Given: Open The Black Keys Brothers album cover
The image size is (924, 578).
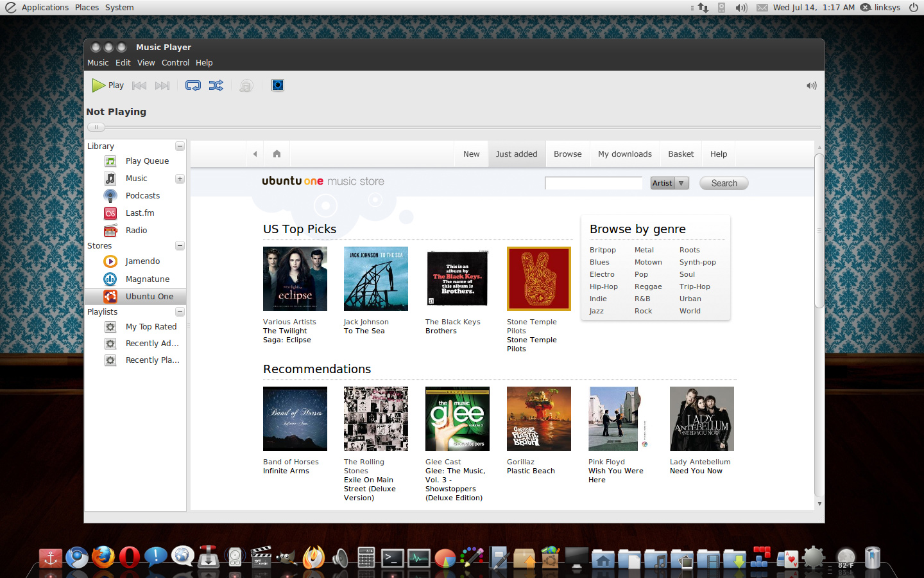Looking at the screenshot, I should tap(458, 279).
